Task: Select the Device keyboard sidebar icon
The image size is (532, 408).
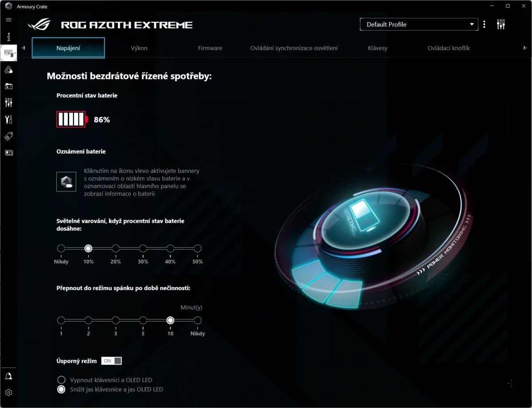Action: click(x=9, y=53)
